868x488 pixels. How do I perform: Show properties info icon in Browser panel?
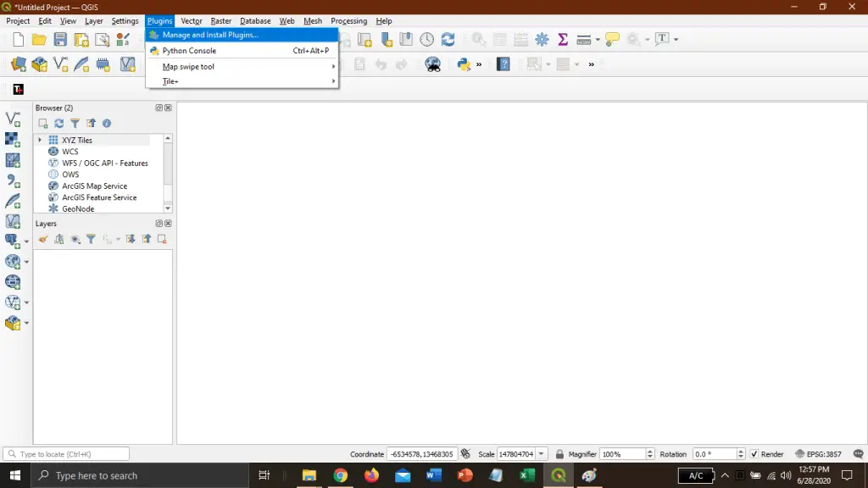click(107, 124)
